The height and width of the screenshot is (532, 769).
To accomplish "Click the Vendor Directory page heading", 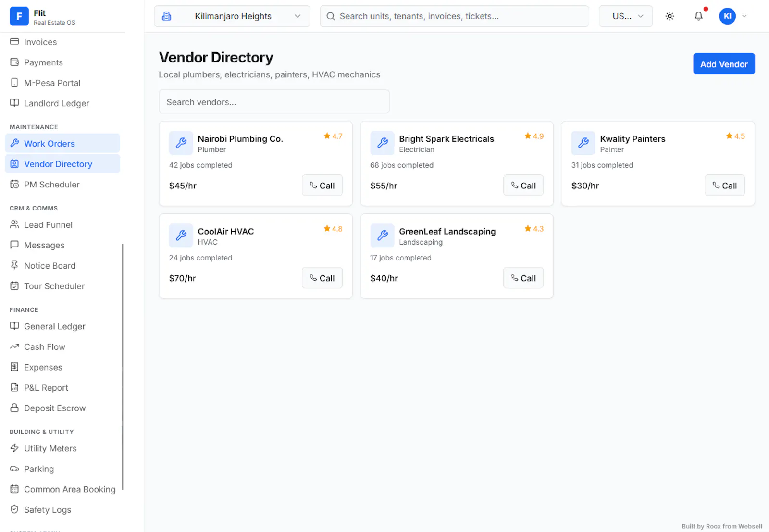I will point(216,57).
